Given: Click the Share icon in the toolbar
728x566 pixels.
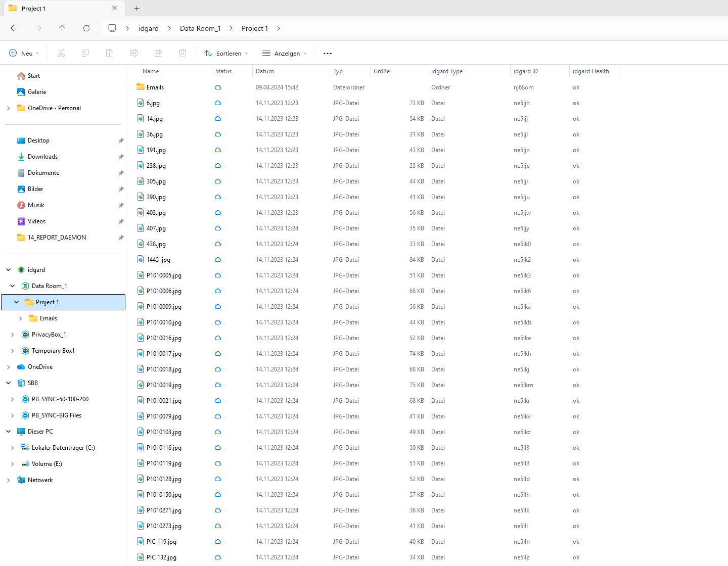Looking at the screenshot, I should (158, 53).
